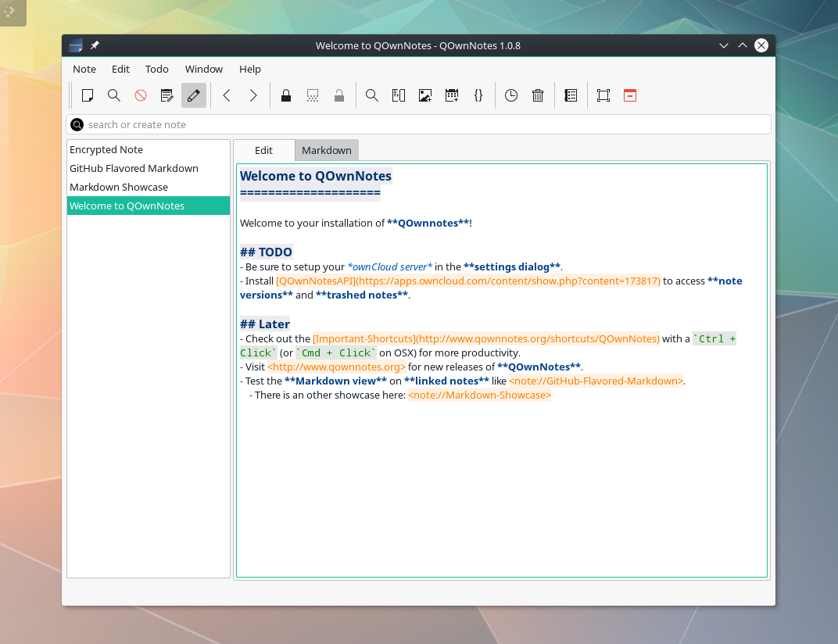Show note versions with the clock icon
The image size is (838, 644).
point(511,95)
